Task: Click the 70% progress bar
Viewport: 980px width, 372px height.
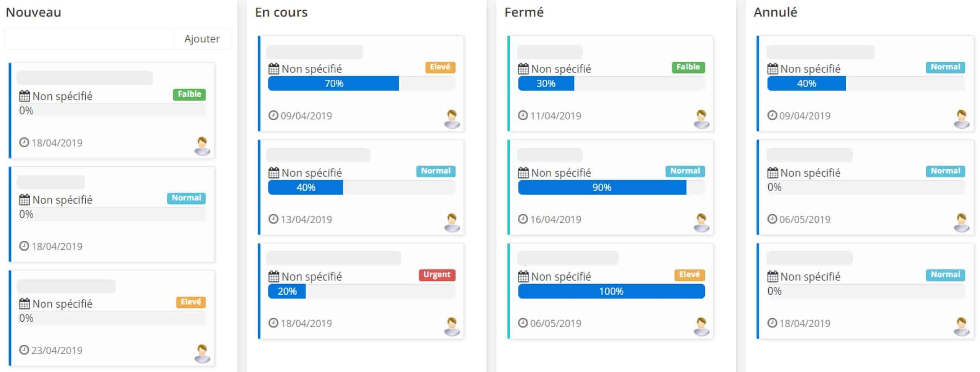Action: [361, 84]
